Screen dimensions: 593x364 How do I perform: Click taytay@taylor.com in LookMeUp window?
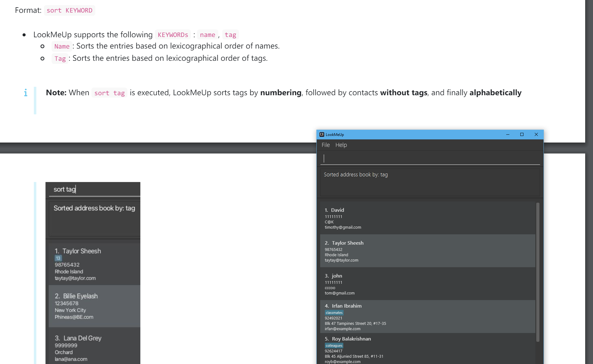pyautogui.click(x=341, y=260)
